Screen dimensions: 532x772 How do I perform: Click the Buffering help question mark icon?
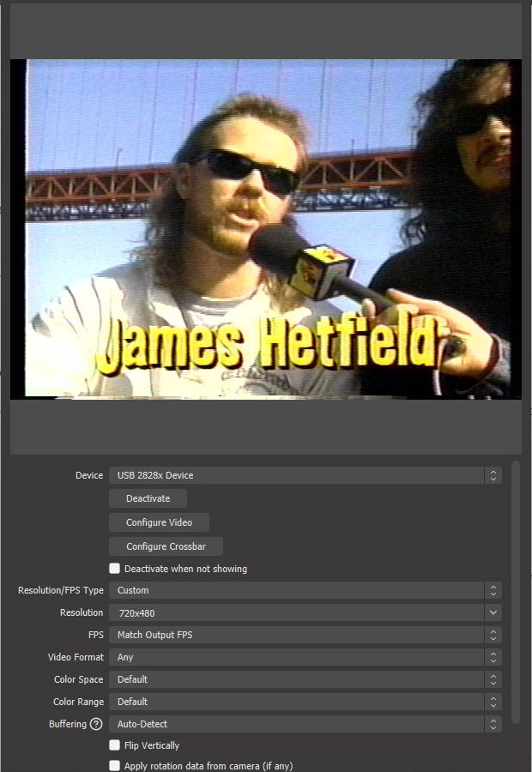96,724
